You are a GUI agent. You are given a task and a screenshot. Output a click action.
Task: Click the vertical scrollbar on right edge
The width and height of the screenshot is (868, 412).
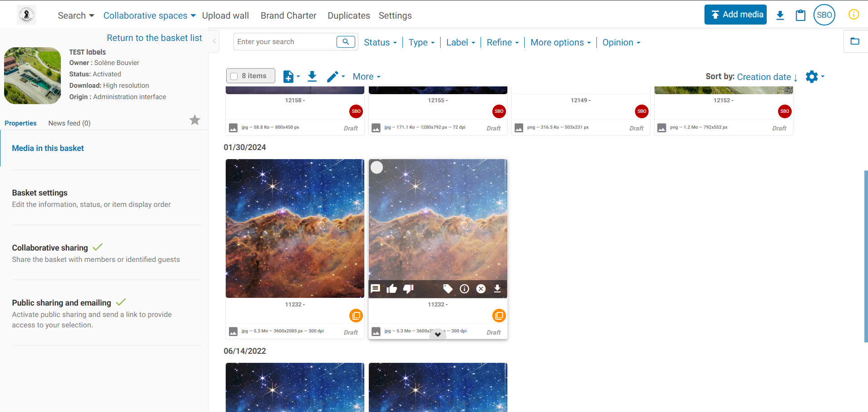[x=866, y=256]
